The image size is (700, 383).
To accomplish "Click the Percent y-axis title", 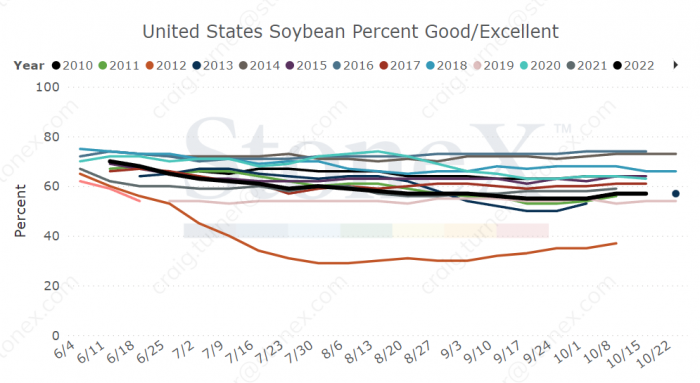I will tap(20, 211).
